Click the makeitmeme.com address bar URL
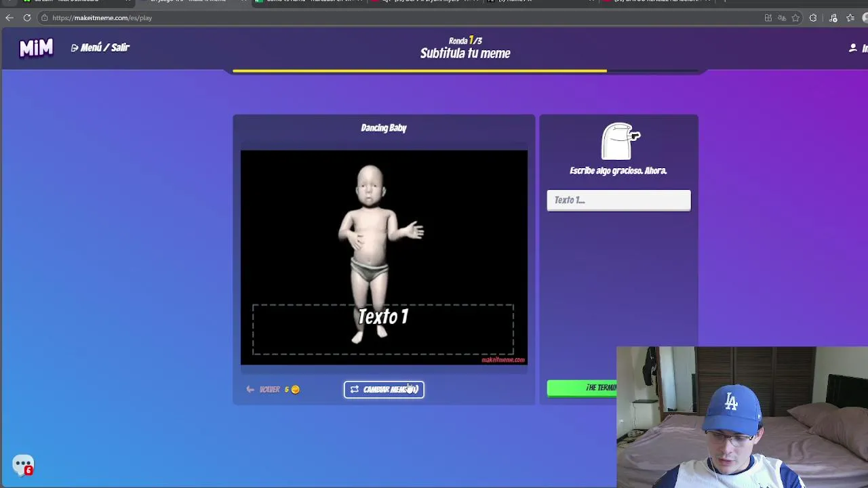Viewport: 868px width, 488px height. tap(102, 18)
